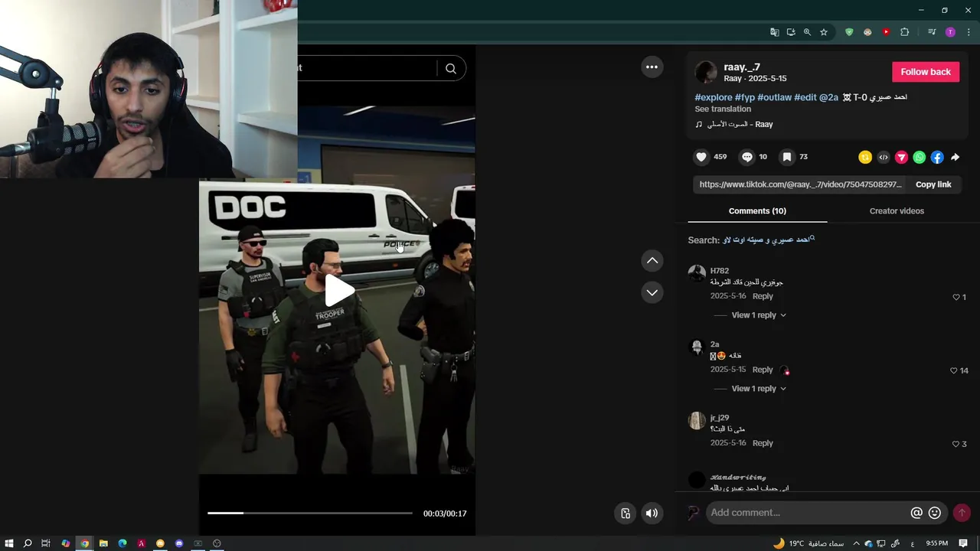Reply to 2a's comment
Viewport: 980px width, 551px height.
(763, 370)
